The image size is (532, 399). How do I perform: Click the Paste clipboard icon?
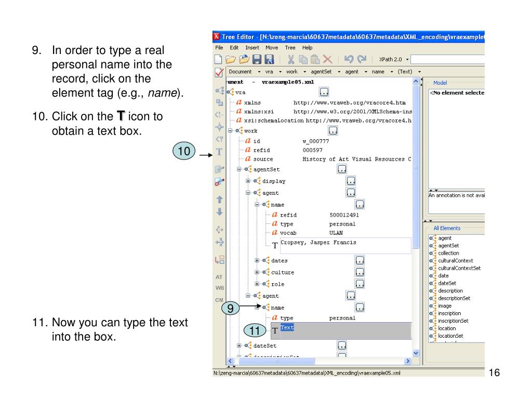coord(315,59)
